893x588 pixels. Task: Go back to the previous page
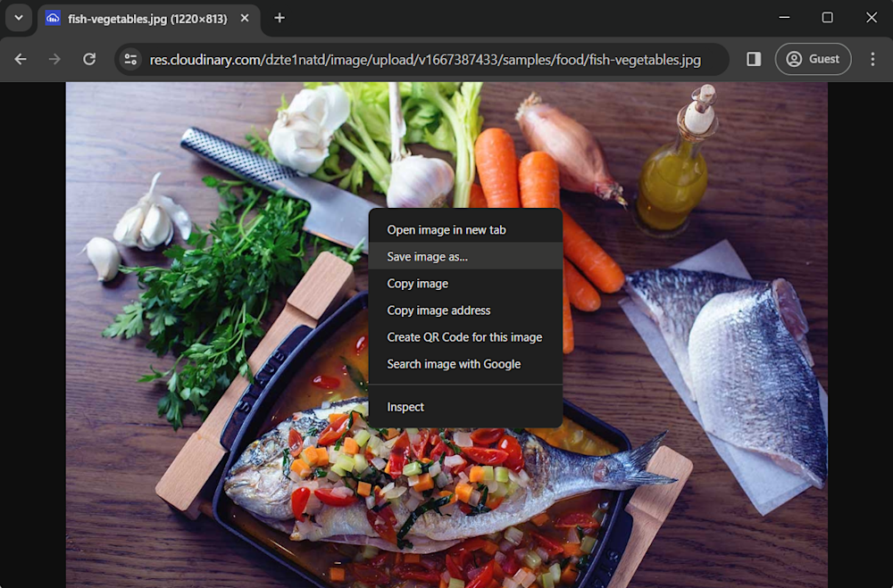(21, 59)
